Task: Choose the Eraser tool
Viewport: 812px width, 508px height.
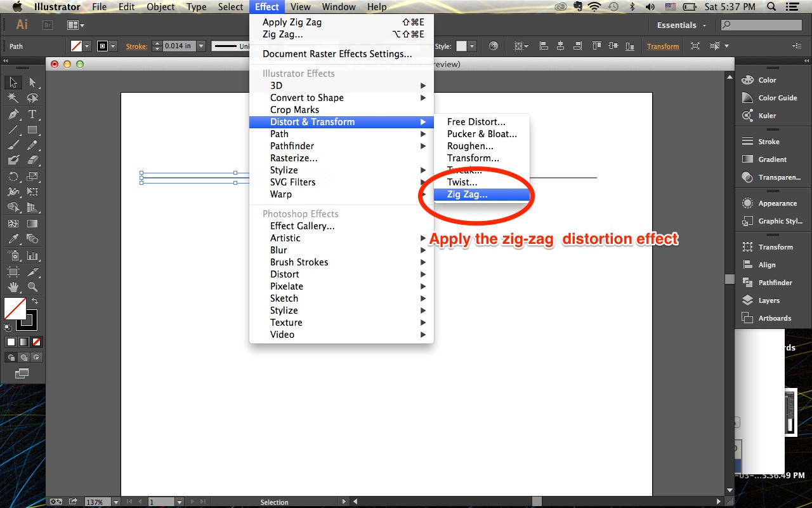Action: pos(32,161)
